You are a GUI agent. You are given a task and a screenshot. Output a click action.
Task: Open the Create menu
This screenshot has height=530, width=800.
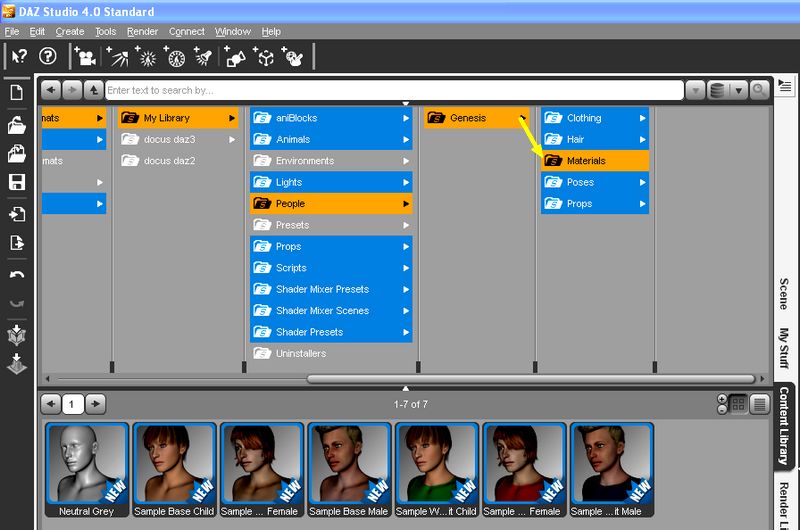(x=70, y=32)
